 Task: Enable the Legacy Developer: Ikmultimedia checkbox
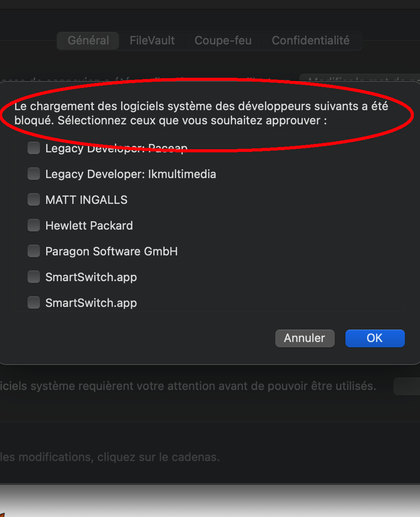click(x=34, y=174)
